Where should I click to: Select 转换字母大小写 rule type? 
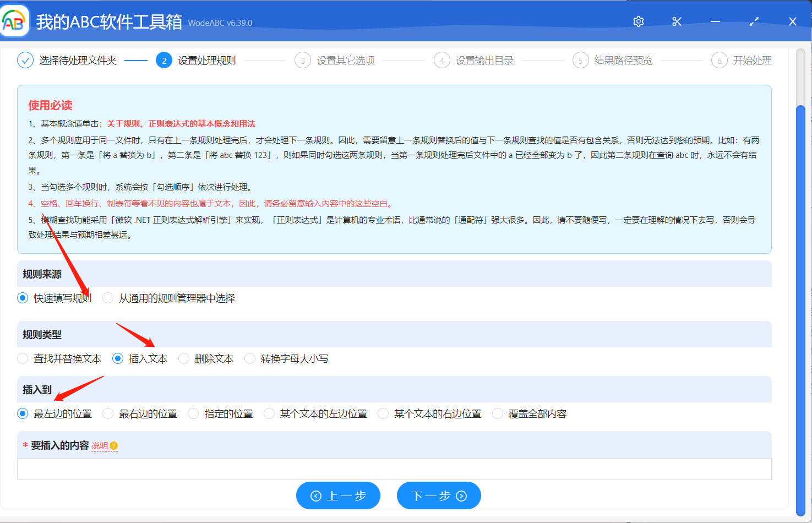[250, 358]
